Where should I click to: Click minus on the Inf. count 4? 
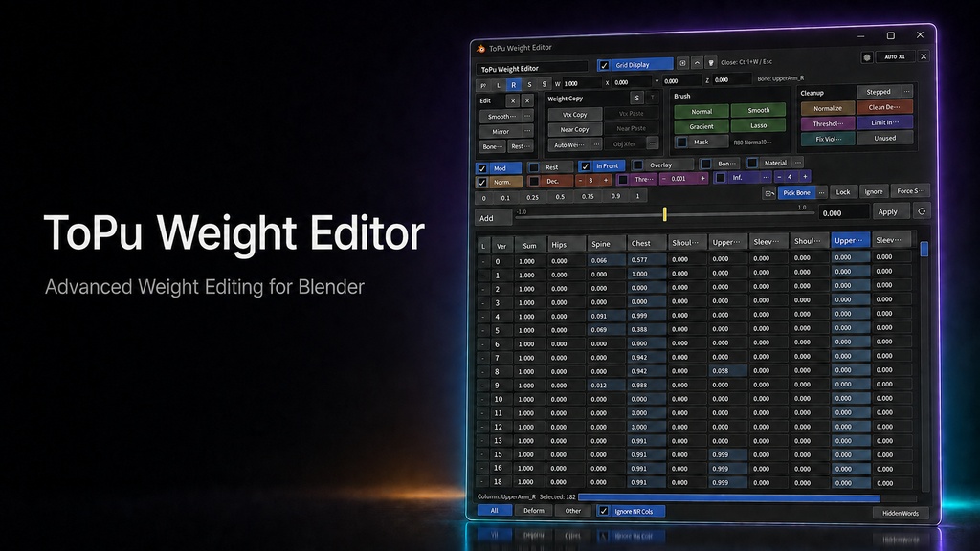pos(779,177)
